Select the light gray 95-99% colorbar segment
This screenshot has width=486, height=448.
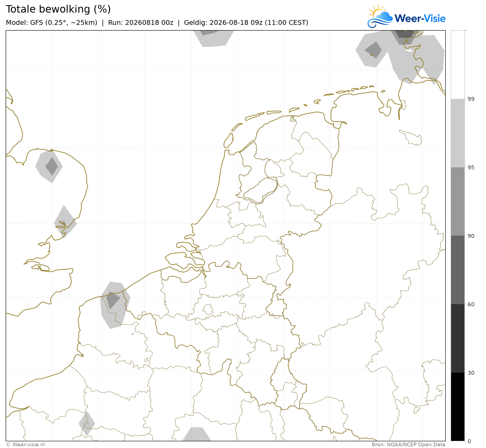pos(458,133)
